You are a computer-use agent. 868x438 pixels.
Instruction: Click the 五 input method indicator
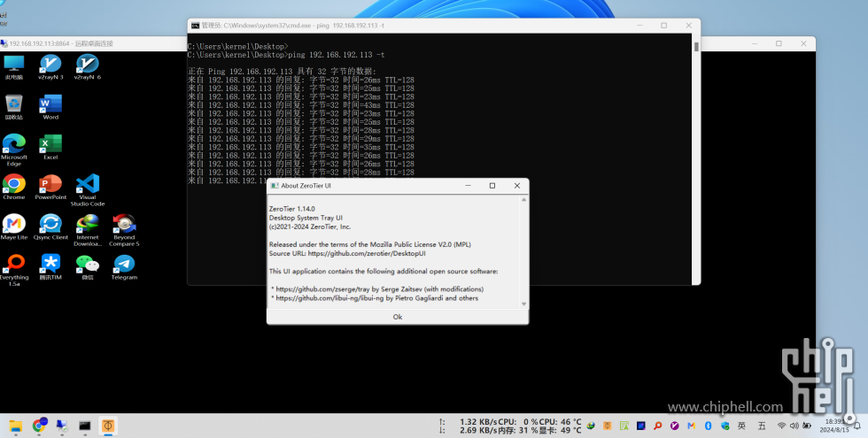[x=762, y=426]
